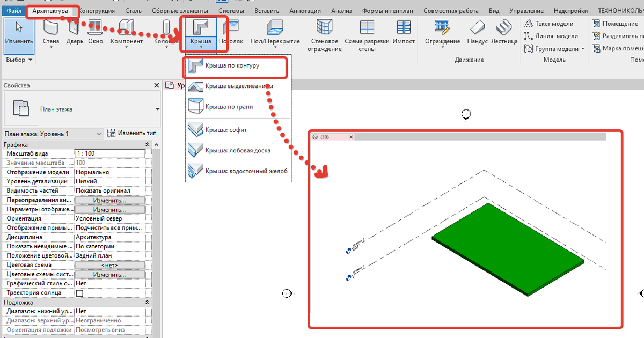This screenshot has width=644, height=338.
Task: Switch to the Архитектура ribbon tab
Action: 50,11
